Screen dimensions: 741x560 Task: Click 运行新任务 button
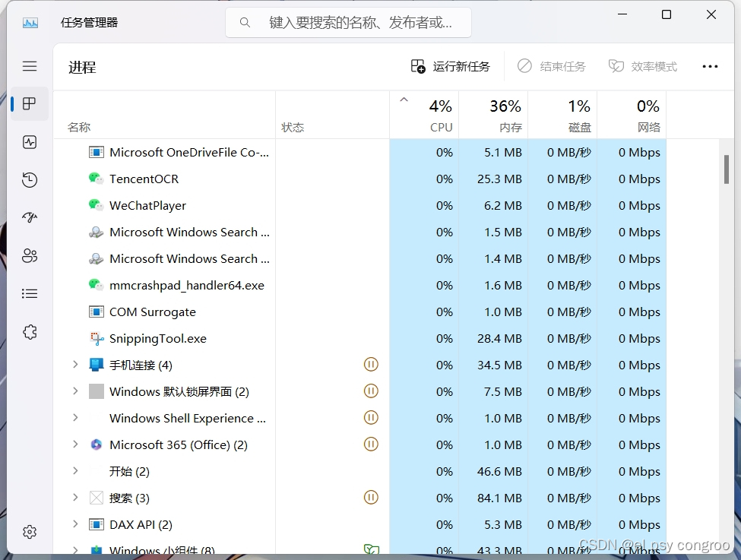(x=451, y=66)
